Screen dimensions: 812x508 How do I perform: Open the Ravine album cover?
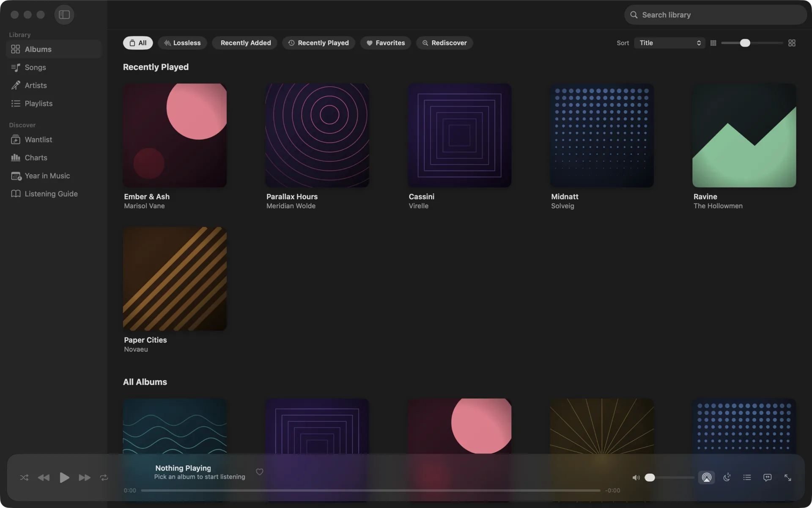[x=744, y=135]
